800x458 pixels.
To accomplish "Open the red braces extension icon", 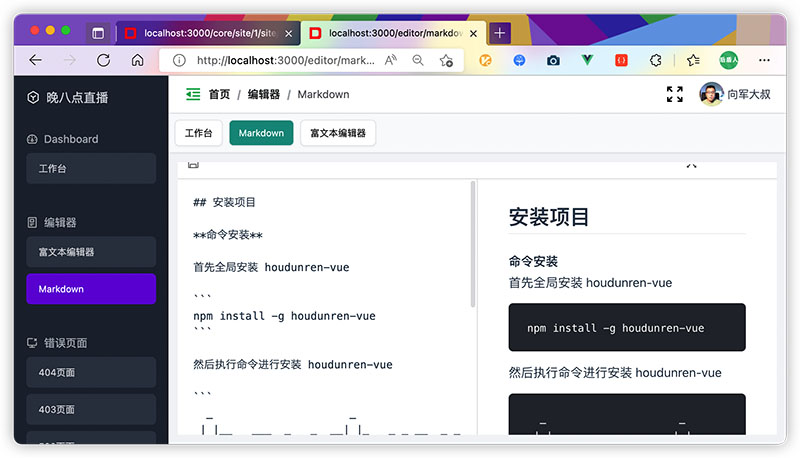I will [x=621, y=60].
